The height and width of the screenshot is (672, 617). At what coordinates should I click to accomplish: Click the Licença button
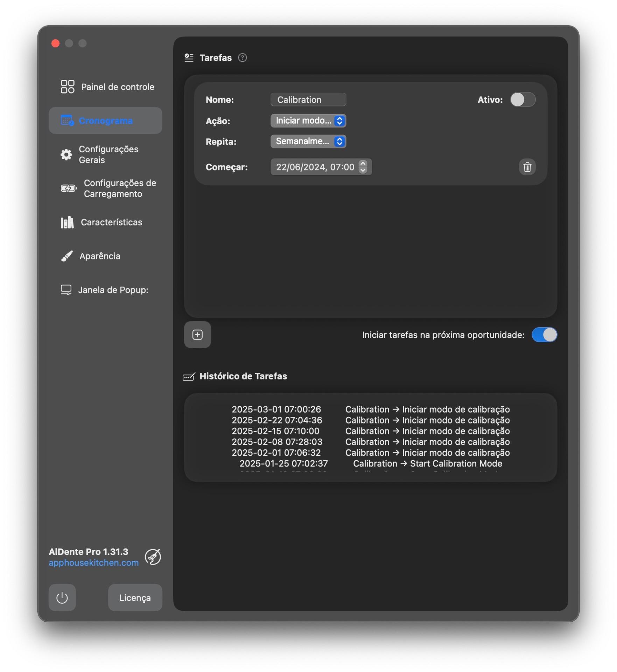point(135,597)
